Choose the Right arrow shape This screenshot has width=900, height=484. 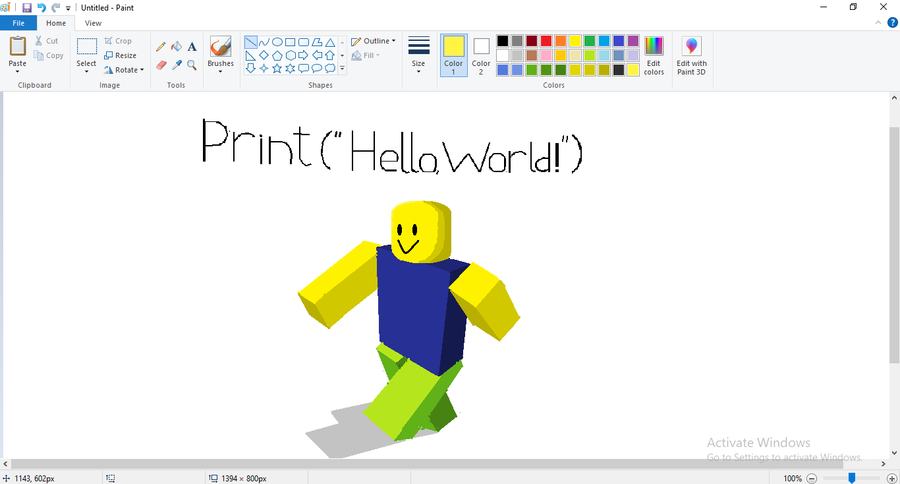click(x=304, y=55)
